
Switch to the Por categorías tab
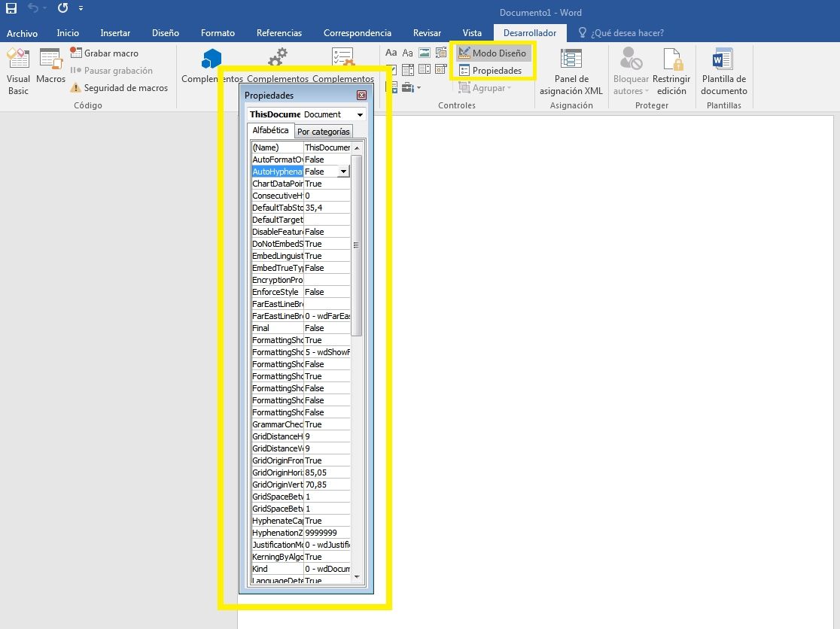[324, 132]
